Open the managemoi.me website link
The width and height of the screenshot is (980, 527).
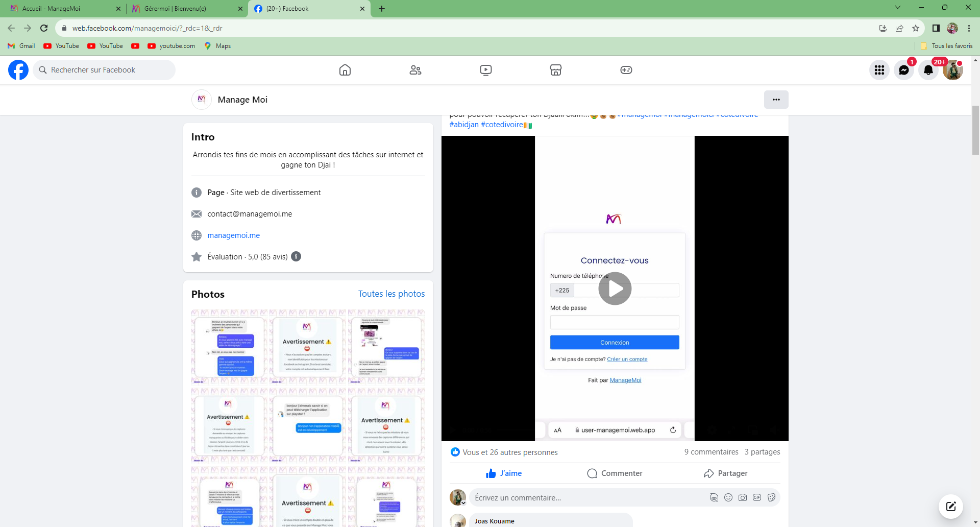click(233, 235)
